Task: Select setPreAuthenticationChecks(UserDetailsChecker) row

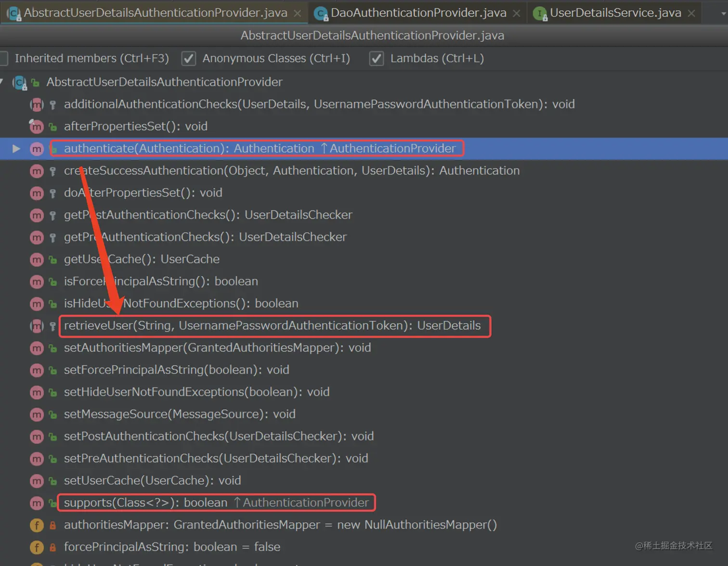Action: [364, 459]
